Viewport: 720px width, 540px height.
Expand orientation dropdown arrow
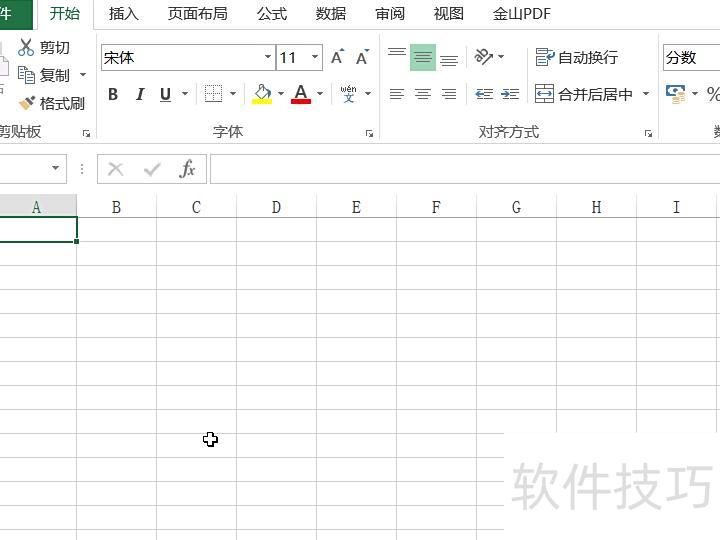coord(501,57)
